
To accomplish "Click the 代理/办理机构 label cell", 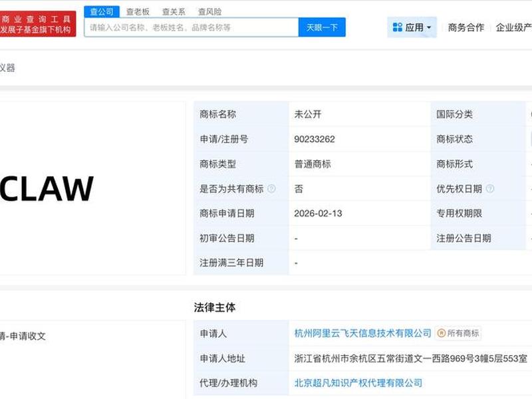I will click(x=241, y=383).
